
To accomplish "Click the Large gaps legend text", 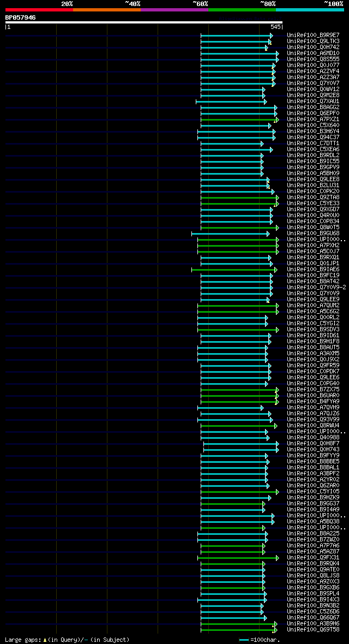I will [x=67, y=640].
